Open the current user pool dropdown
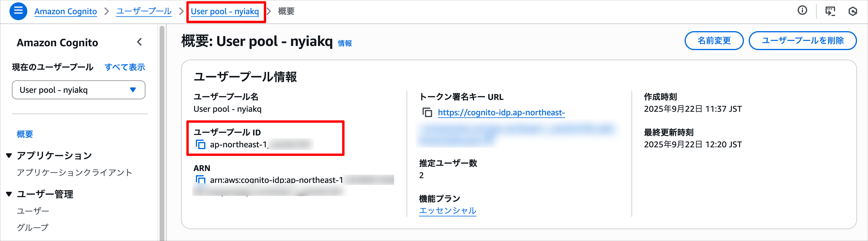 [x=79, y=90]
